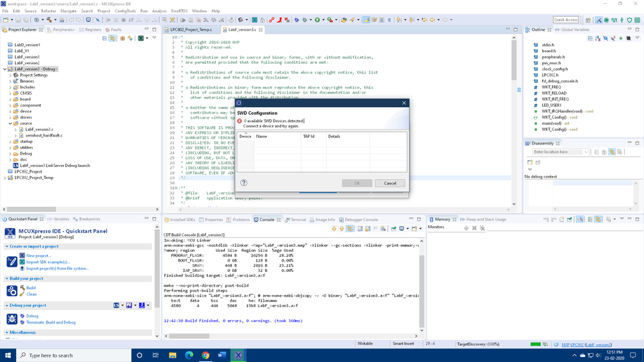Click Disassembly location input field
644x362 pixels.
coord(561,152)
